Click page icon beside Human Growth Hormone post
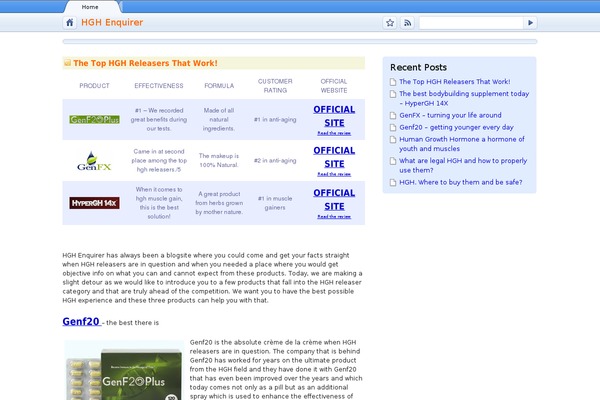Viewport: 600px width, 400px height. pos(393,139)
